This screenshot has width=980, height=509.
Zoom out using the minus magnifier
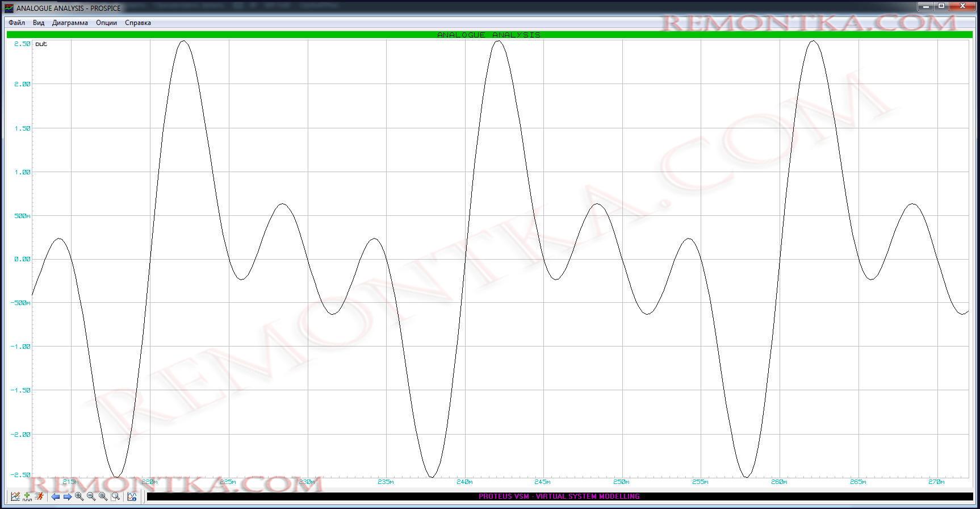(x=91, y=497)
